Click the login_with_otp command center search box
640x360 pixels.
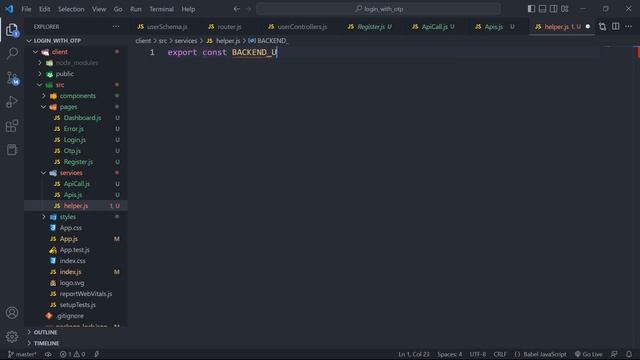[378, 9]
